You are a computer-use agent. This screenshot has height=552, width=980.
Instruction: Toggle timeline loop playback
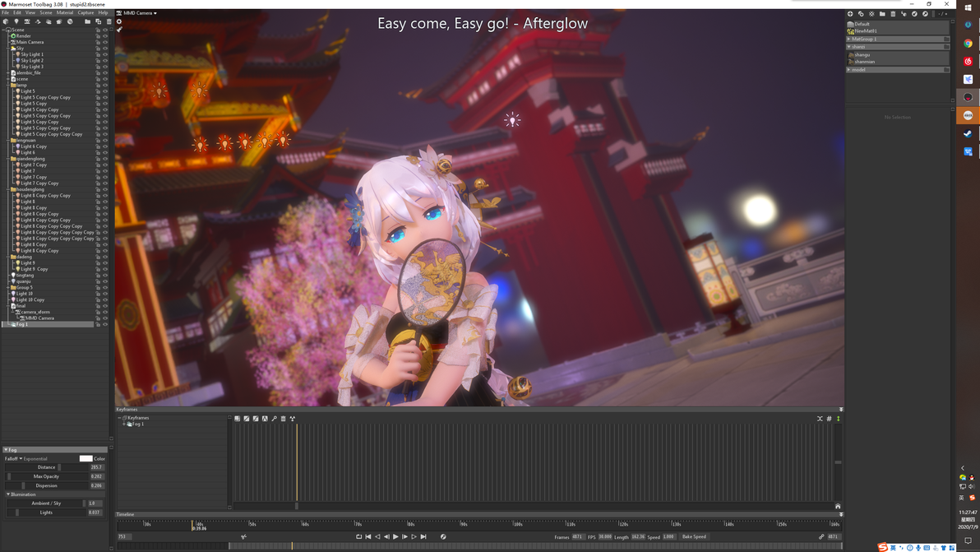(x=358, y=536)
